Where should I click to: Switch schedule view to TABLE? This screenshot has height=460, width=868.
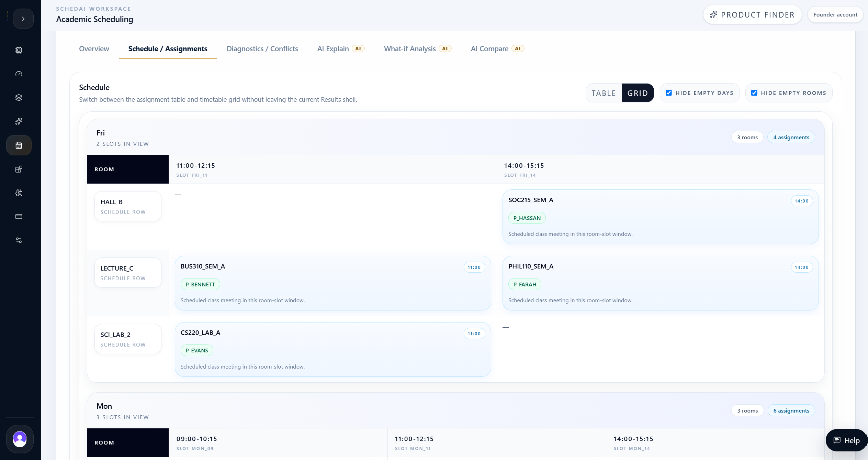pos(604,93)
